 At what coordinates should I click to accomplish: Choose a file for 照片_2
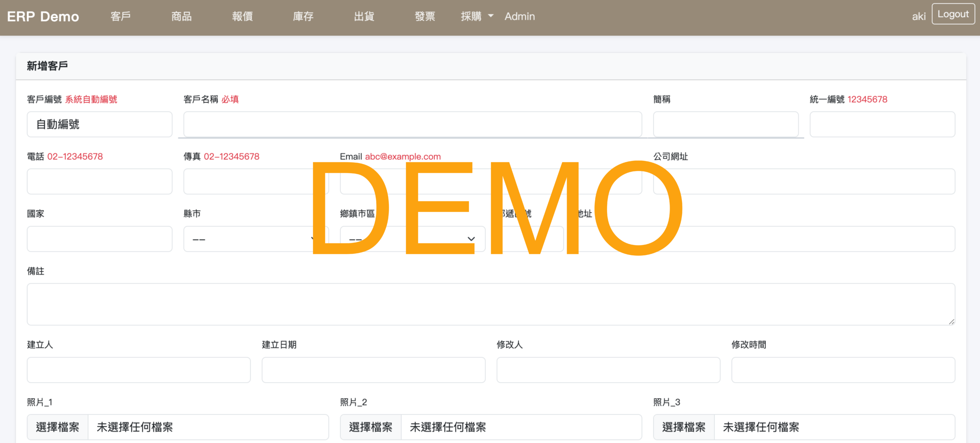tap(371, 427)
